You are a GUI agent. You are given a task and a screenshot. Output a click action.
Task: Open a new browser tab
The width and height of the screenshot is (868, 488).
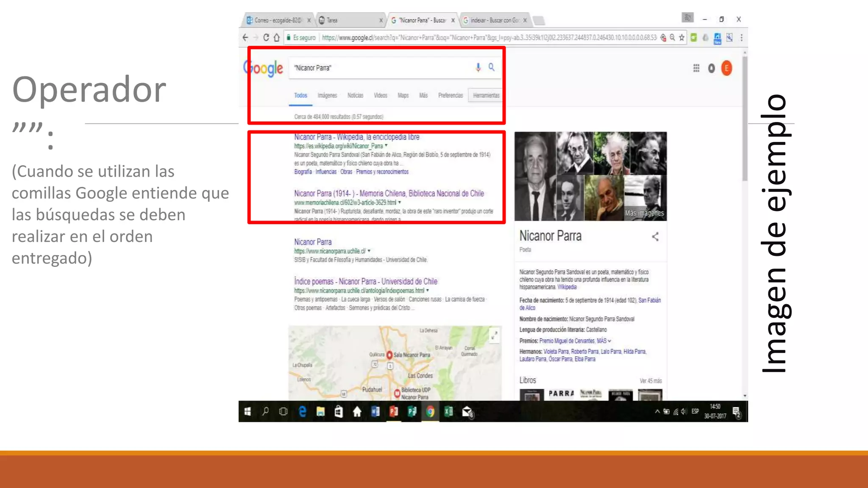tap(538, 20)
